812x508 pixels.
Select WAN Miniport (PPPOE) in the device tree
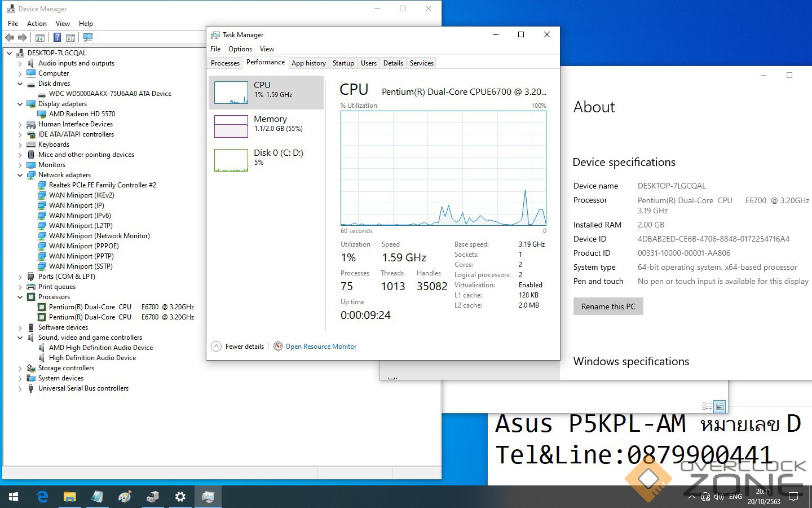pyautogui.click(x=83, y=246)
